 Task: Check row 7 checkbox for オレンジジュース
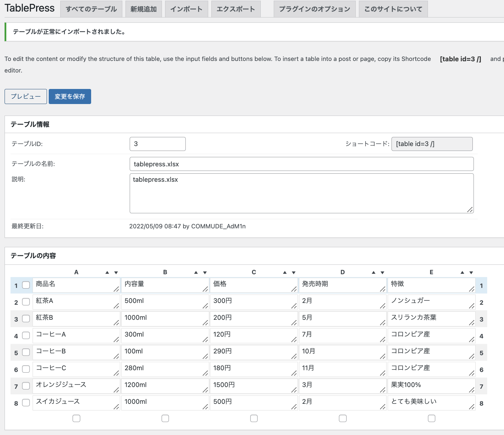point(26,386)
